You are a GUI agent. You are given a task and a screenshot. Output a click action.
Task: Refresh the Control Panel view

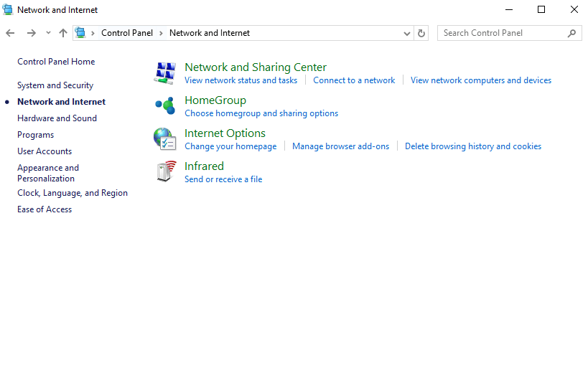coord(421,33)
